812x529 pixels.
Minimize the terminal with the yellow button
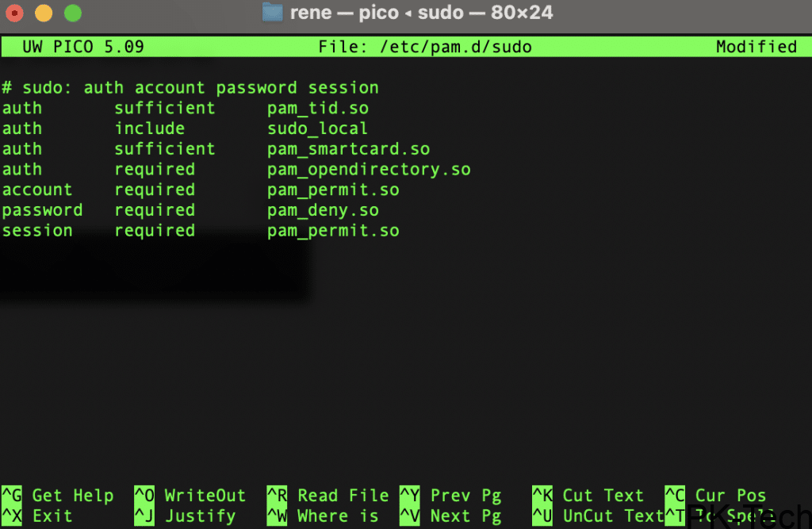coord(44,13)
